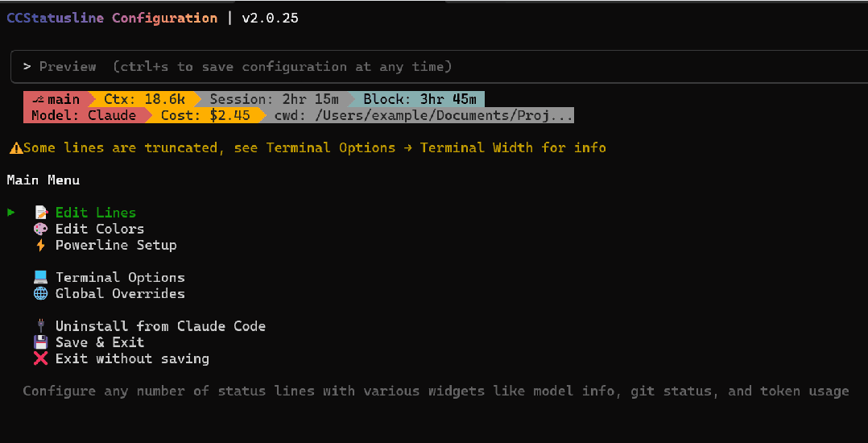
Task: Click the laptop icon beside Terminal Options
Action: (x=40, y=277)
